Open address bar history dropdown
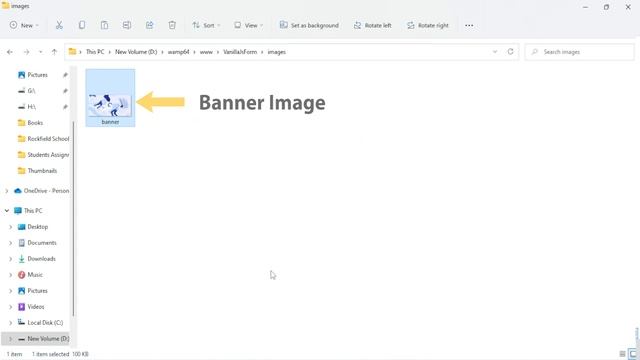 click(495, 52)
